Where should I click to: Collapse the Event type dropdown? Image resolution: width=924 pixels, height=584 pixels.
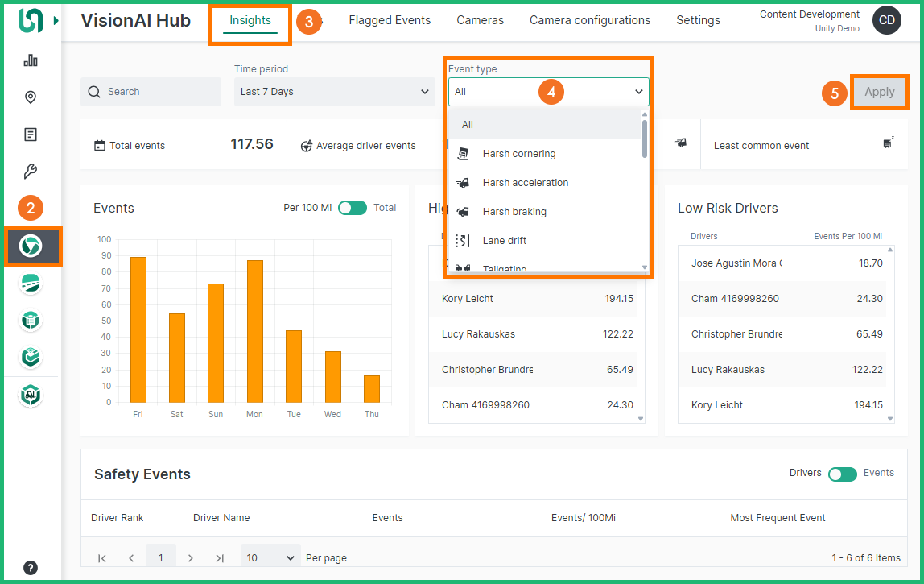(638, 92)
